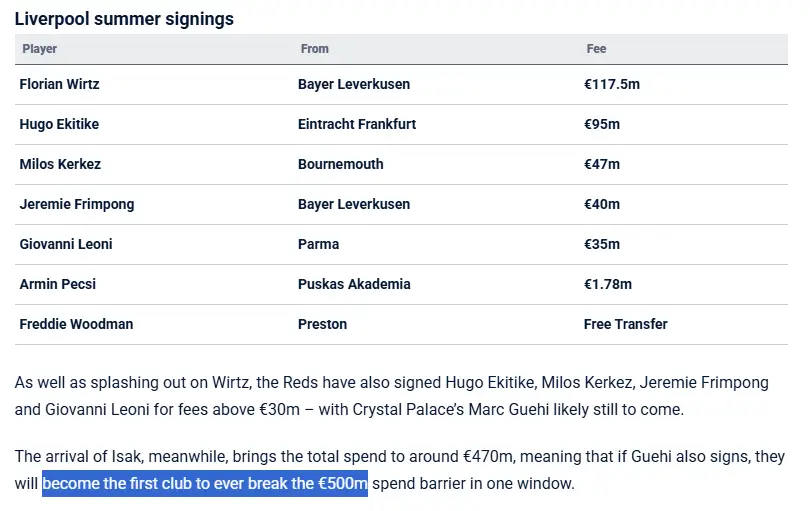Click the Armin Pecsi row name
Image resolution: width=810 pixels, height=511 pixels.
[58, 284]
